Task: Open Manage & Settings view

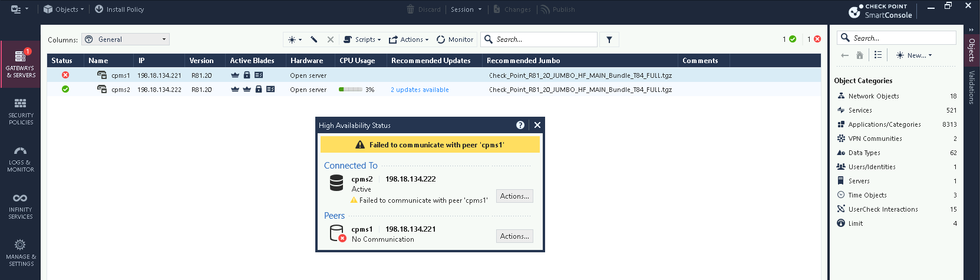Action: pyautogui.click(x=21, y=252)
